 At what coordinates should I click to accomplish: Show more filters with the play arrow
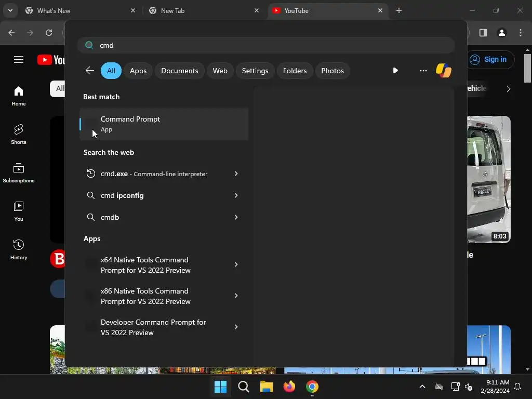pyautogui.click(x=395, y=71)
